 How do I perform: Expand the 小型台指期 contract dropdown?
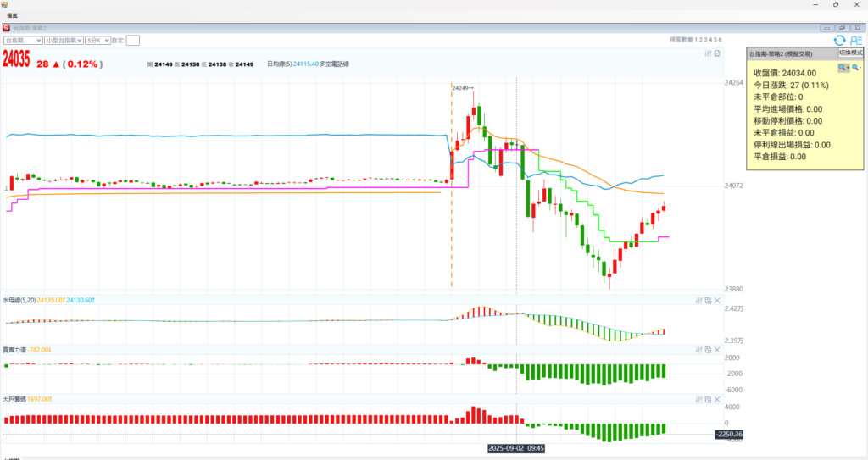click(x=64, y=40)
